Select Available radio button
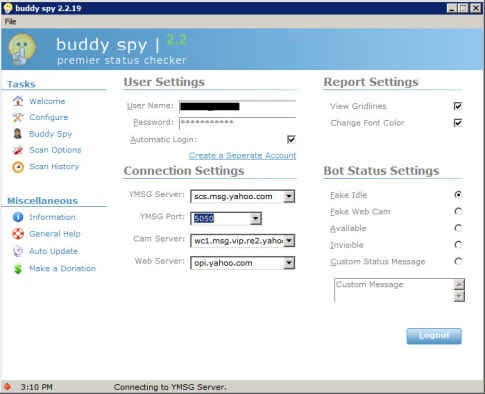The width and height of the screenshot is (485, 394). [x=458, y=228]
